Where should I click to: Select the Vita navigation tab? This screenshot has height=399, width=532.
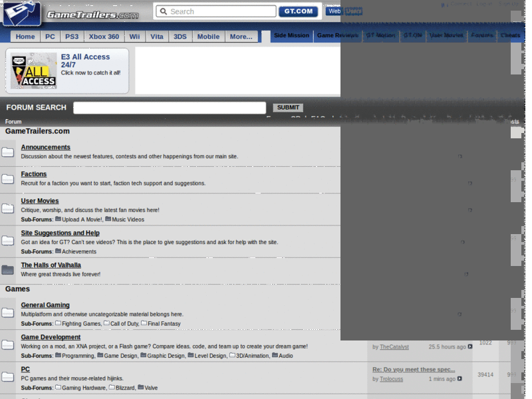[x=157, y=37]
